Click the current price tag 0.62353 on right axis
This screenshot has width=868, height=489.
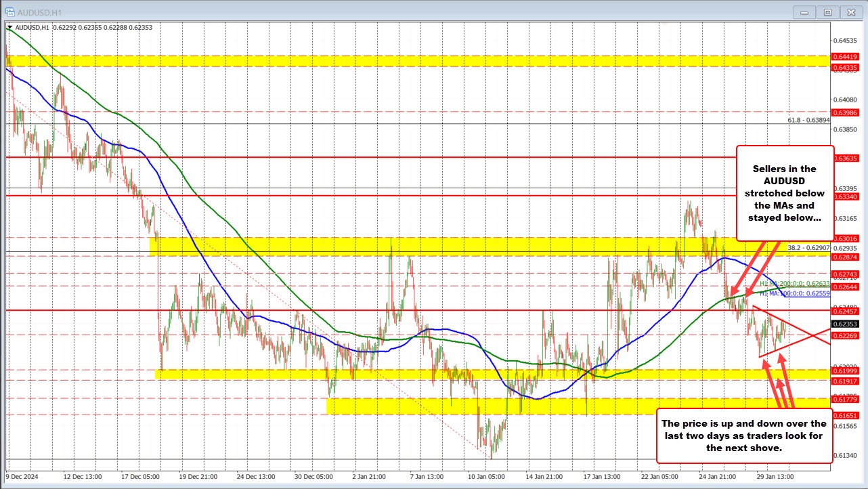pos(844,324)
